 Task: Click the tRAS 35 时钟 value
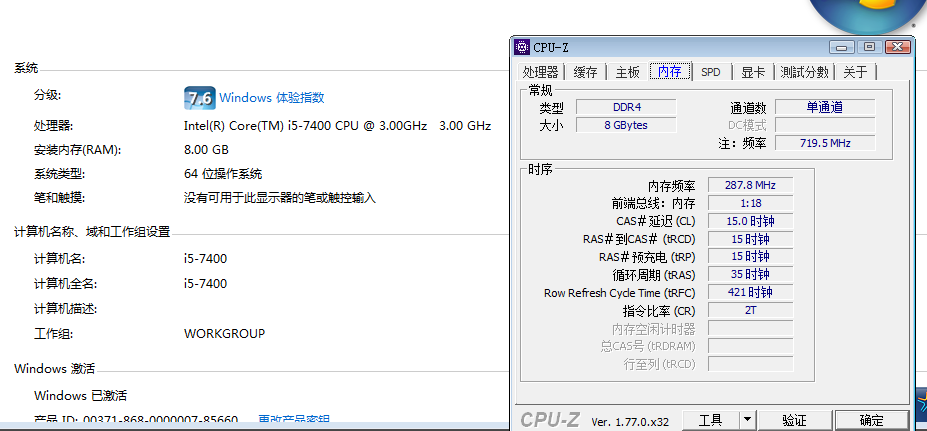pyautogui.click(x=750, y=274)
